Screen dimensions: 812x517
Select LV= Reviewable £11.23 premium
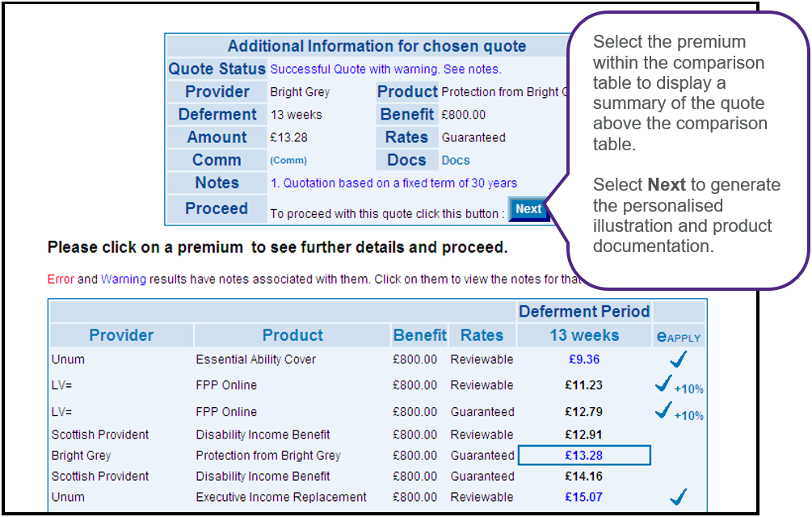(x=584, y=385)
